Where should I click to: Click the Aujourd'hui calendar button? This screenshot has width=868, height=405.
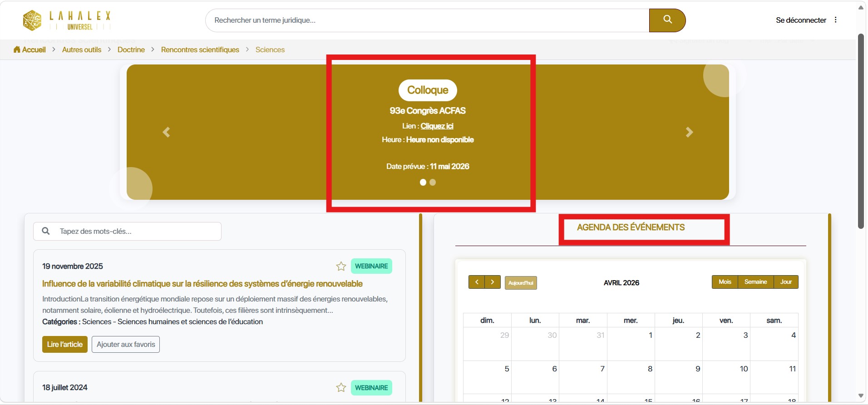tap(521, 283)
